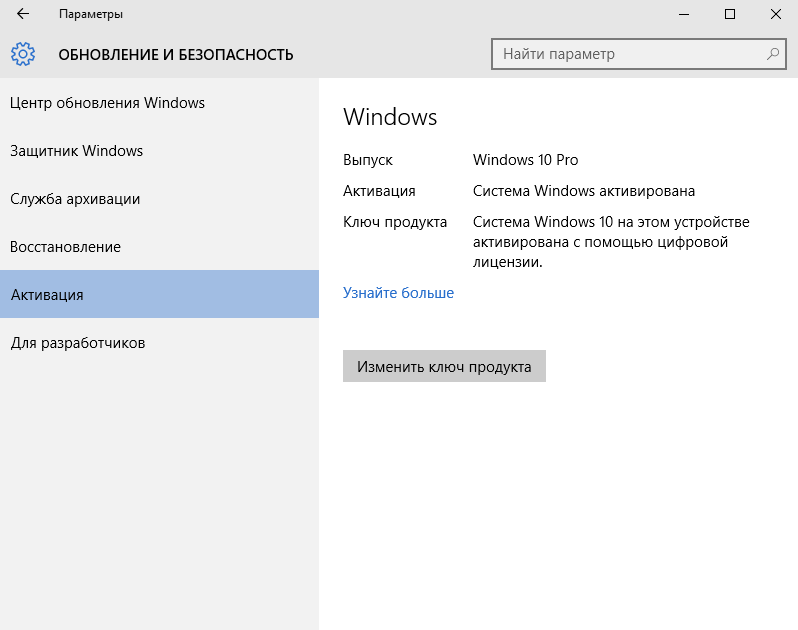Close the Параметры window
The height and width of the screenshot is (630, 798).
pos(776,14)
